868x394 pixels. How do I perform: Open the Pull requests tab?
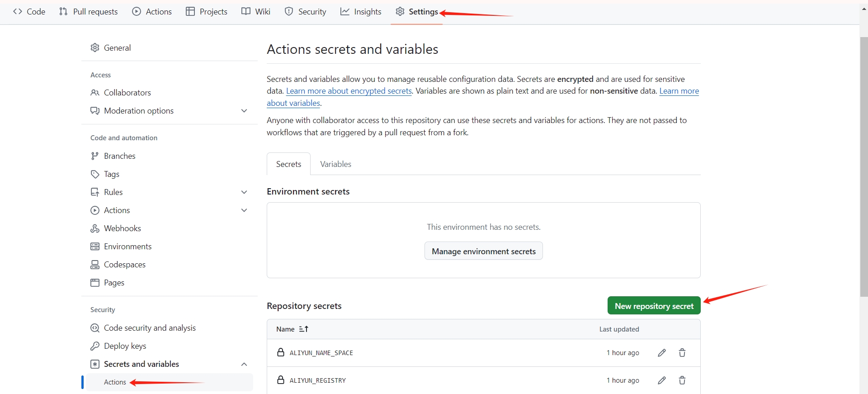[89, 12]
